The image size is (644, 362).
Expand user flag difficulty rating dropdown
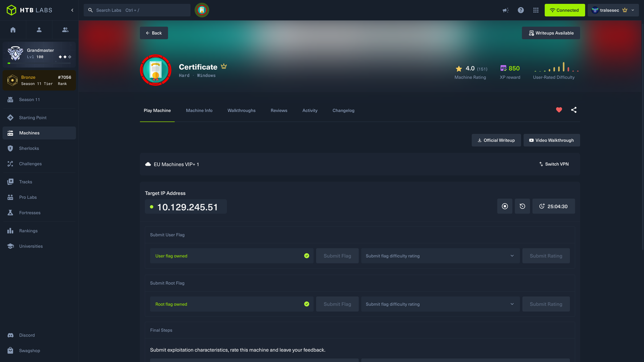click(x=440, y=256)
